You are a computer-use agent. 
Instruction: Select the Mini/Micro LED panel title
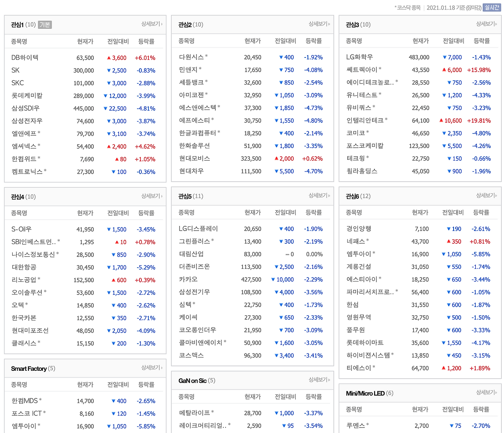365,393
